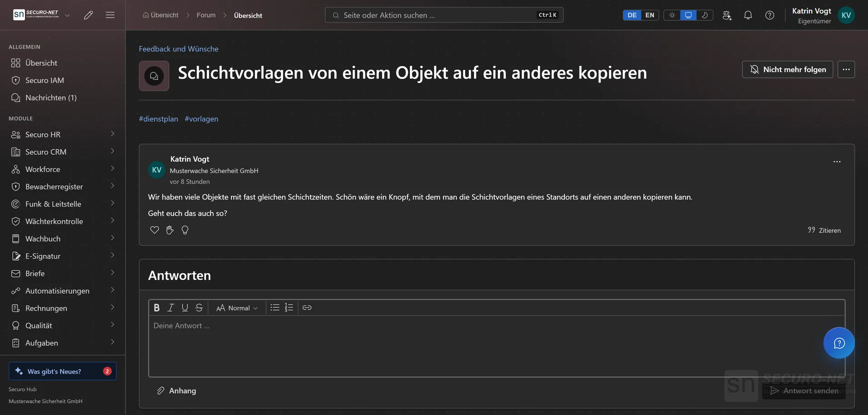Focus the Seite oder Aktion suchen field
Viewport: 868px width, 415px height.
pos(444,15)
